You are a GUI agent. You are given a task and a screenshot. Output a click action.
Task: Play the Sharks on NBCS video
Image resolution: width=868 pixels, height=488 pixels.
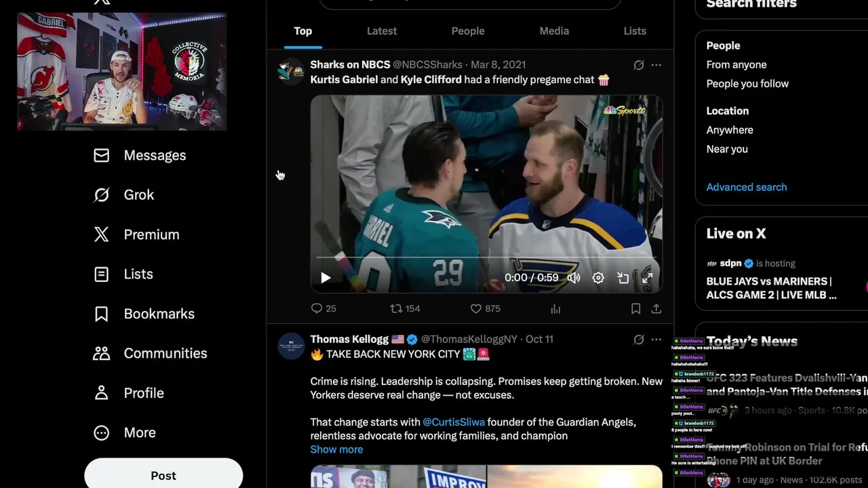pos(325,278)
